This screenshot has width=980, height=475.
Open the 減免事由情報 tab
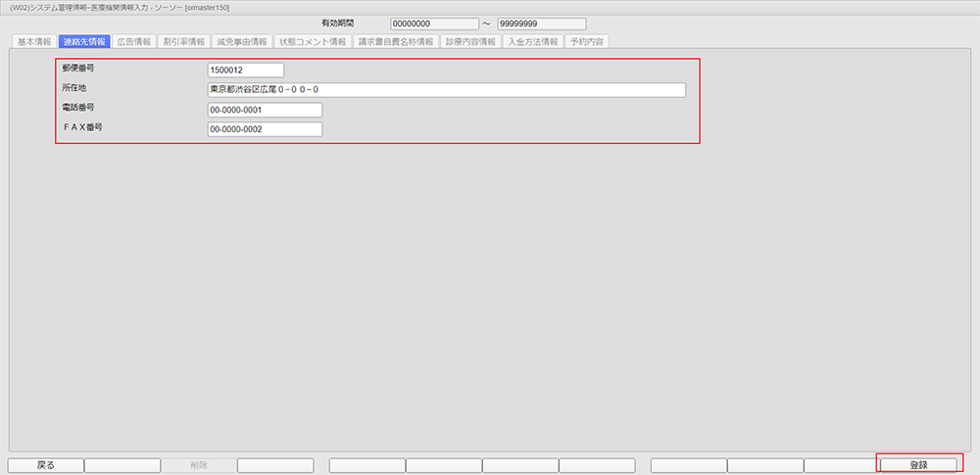coord(241,42)
